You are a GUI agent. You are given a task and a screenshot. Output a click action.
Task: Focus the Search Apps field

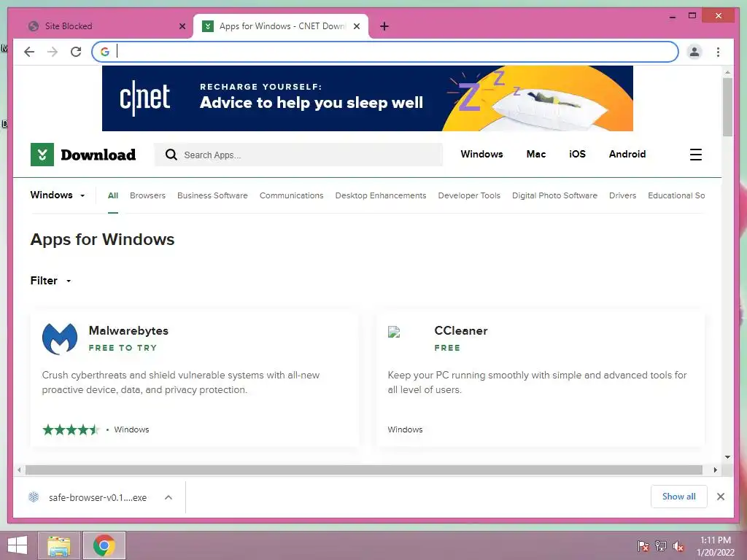(298, 155)
